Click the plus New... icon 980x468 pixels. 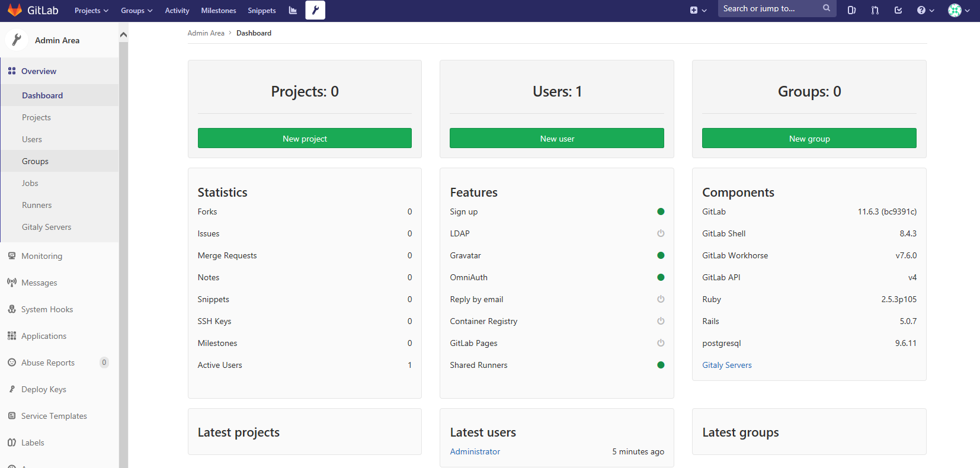point(694,10)
